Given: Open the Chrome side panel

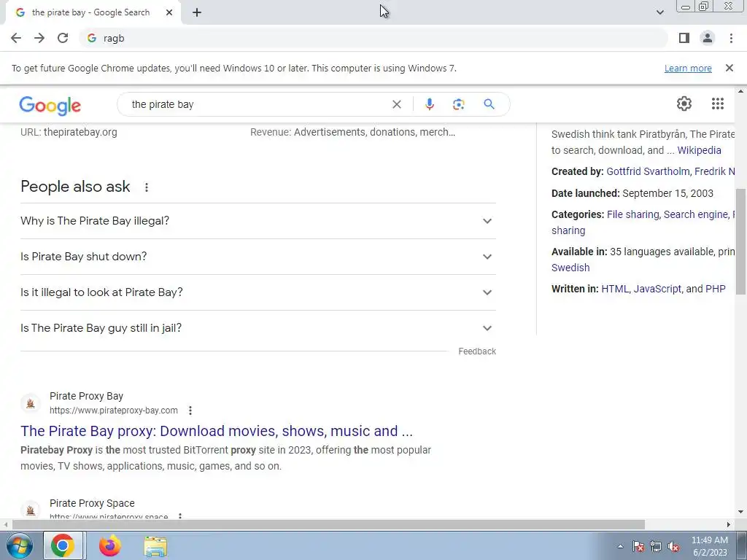Looking at the screenshot, I should [x=684, y=38].
